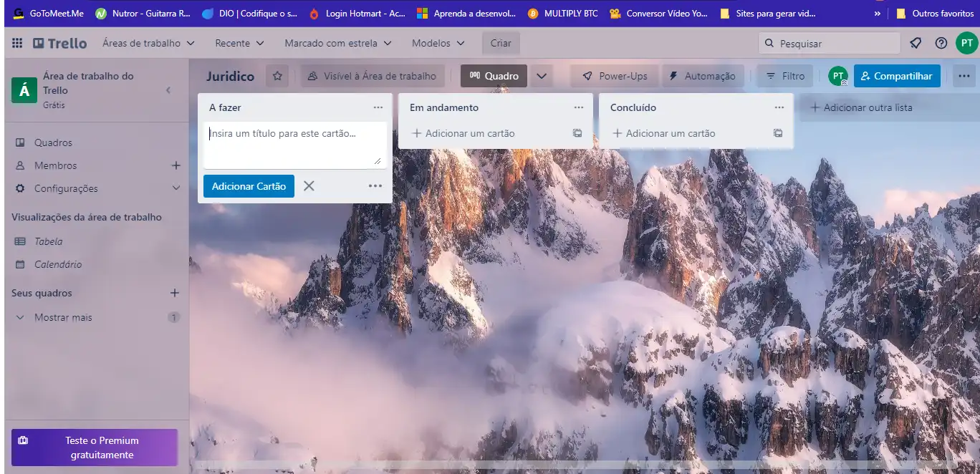Open Quadros in the sidebar
The image size is (980, 474).
53,142
